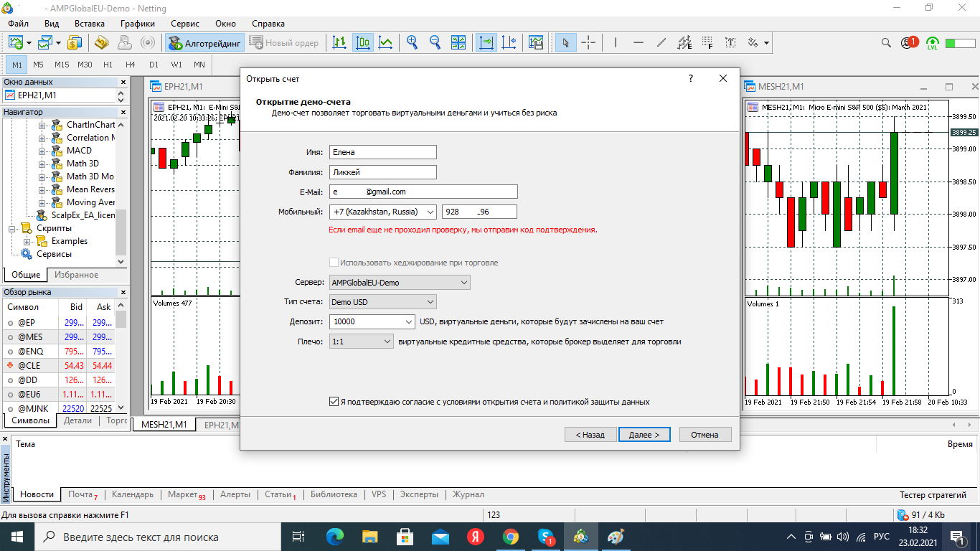The height and width of the screenshot is (551, 980).
Task: Toggle the Алготрейдинг button
Action: (205, 43)
